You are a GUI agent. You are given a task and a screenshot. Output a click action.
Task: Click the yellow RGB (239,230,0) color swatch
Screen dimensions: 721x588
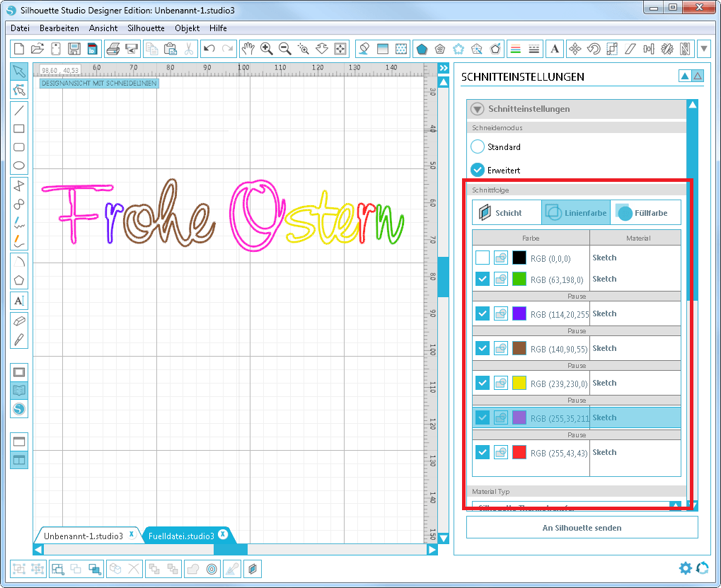[519, 383]
